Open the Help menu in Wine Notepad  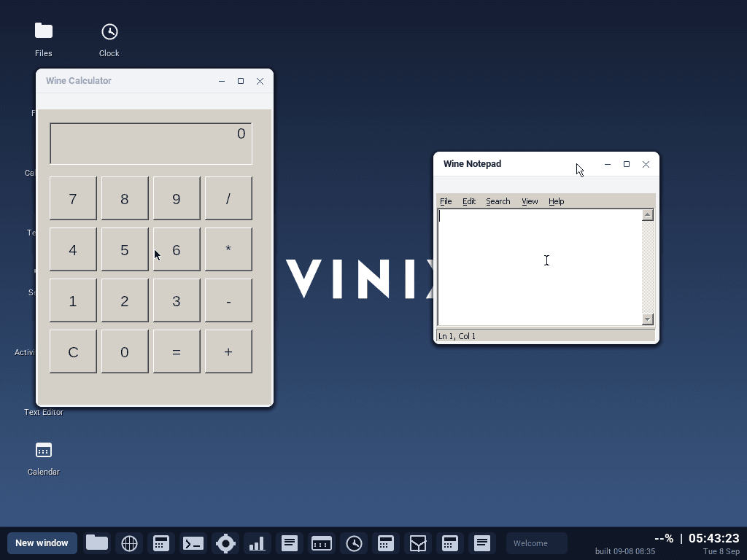557,201
